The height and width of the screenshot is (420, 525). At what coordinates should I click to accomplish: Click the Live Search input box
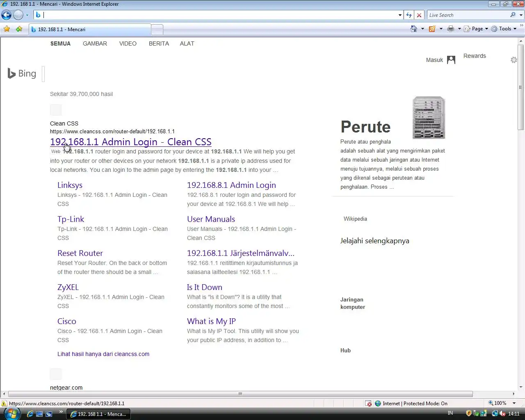click(x=468, y=15)
